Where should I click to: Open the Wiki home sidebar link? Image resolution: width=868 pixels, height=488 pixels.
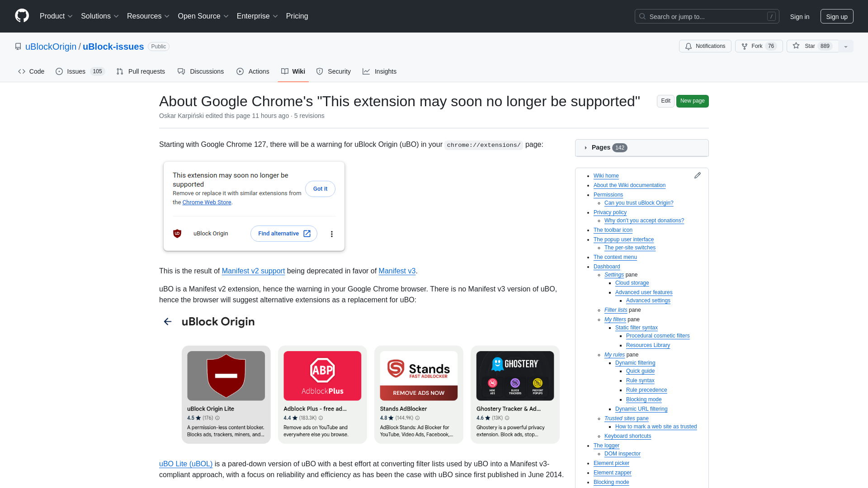click(606, 176)
